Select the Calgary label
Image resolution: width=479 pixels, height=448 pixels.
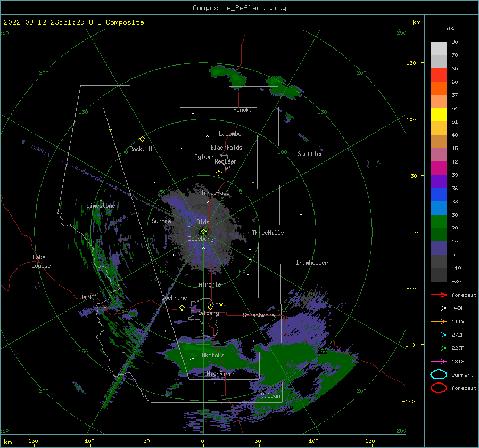click(x=208, y=313)
